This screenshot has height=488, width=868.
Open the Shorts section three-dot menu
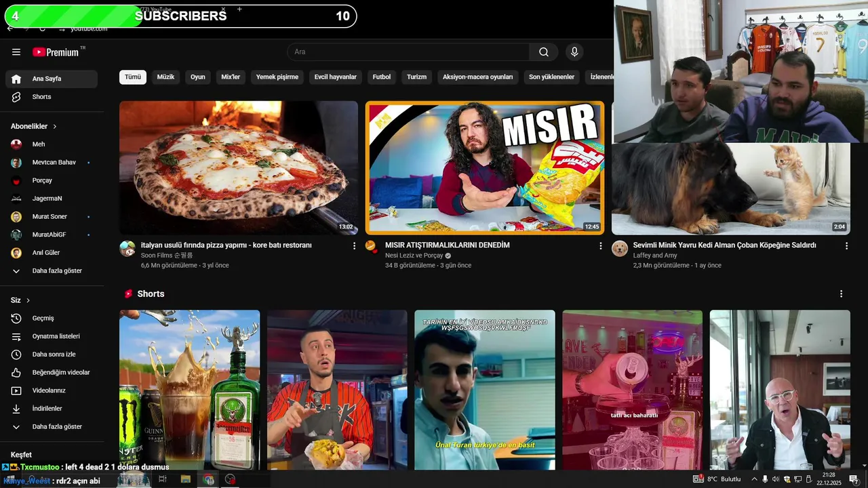(841, 294)
